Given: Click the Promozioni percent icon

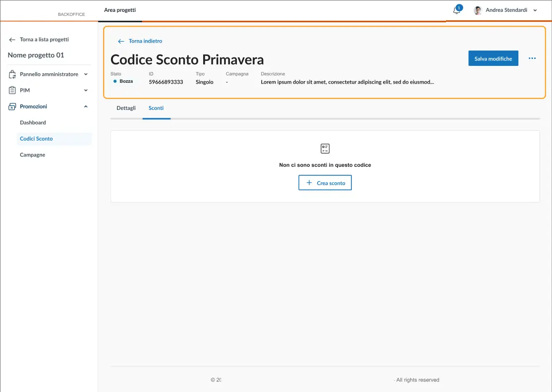Looking at the screenshot, I should (12, 106).
